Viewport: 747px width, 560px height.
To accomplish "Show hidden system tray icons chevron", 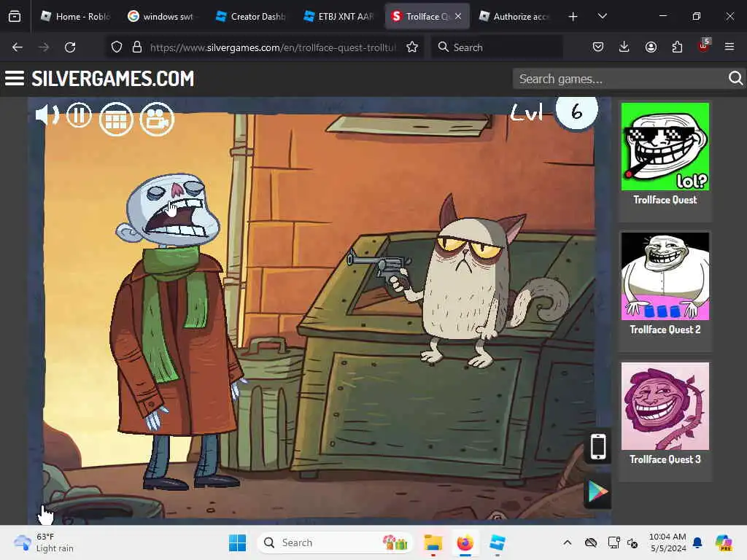I will 568,542.
